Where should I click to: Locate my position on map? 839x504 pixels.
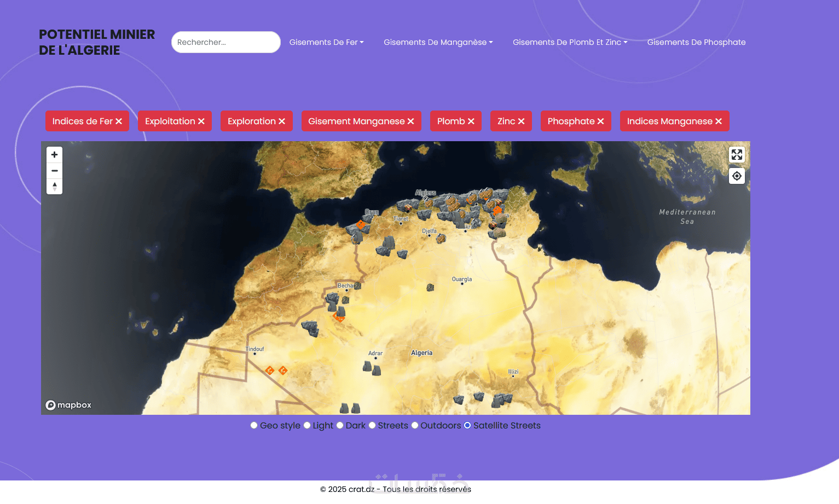click(x=737, y=176)
